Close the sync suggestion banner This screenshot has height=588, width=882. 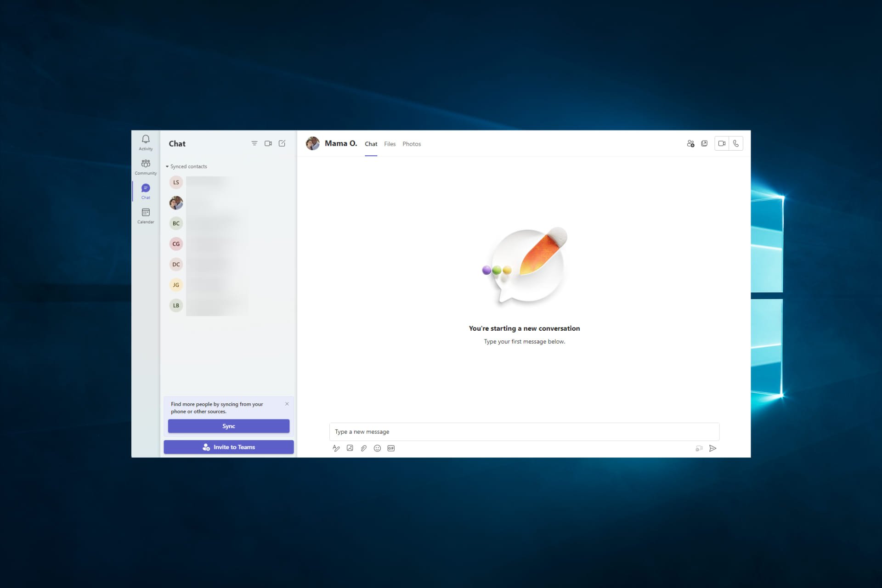pyautogui.click(x=287, y=404)
